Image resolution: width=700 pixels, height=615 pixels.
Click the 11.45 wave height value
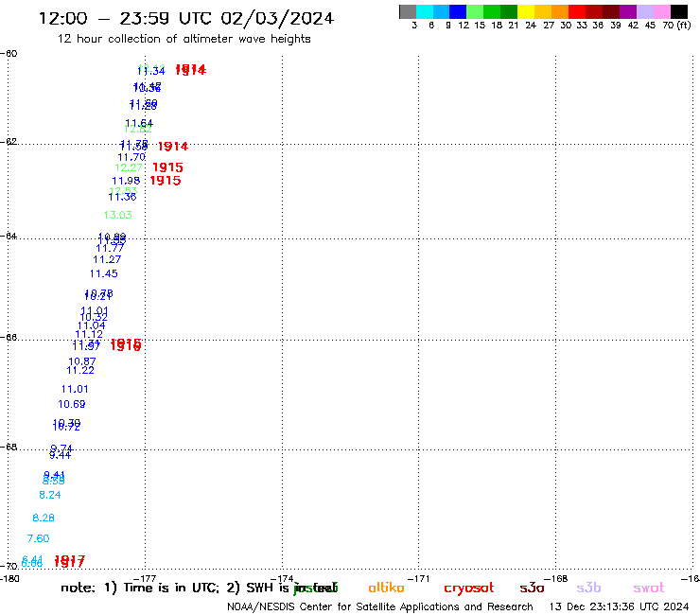[x=103, y=273]
